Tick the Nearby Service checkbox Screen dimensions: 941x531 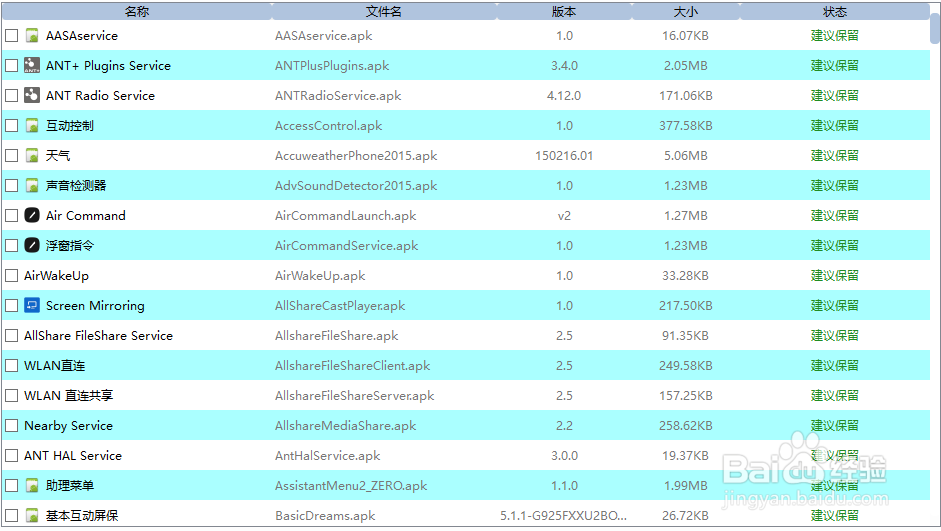click(x=11, y=425)
